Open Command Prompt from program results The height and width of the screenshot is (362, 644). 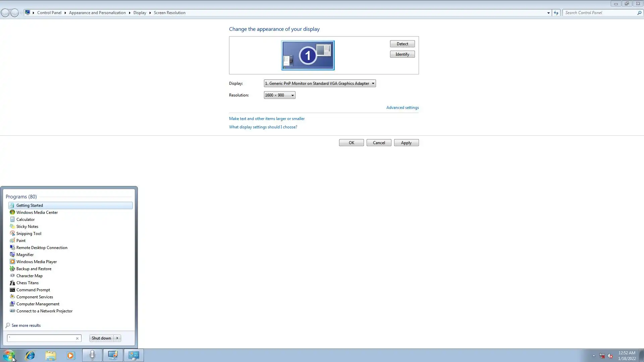coord(33,290)
